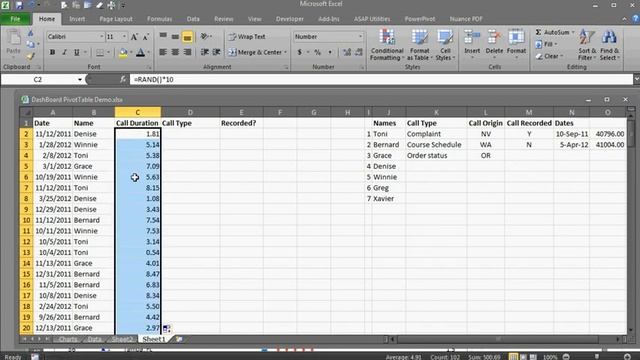Open the File tab
The height and width of the screenshot is (360, 640).
point(15,19)
